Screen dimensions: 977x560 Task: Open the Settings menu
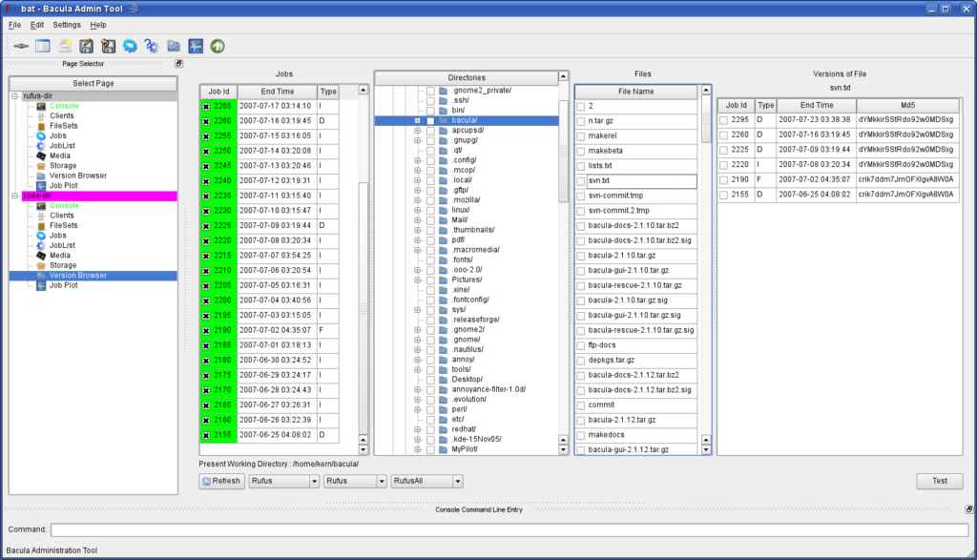click(x=67, y=24)
